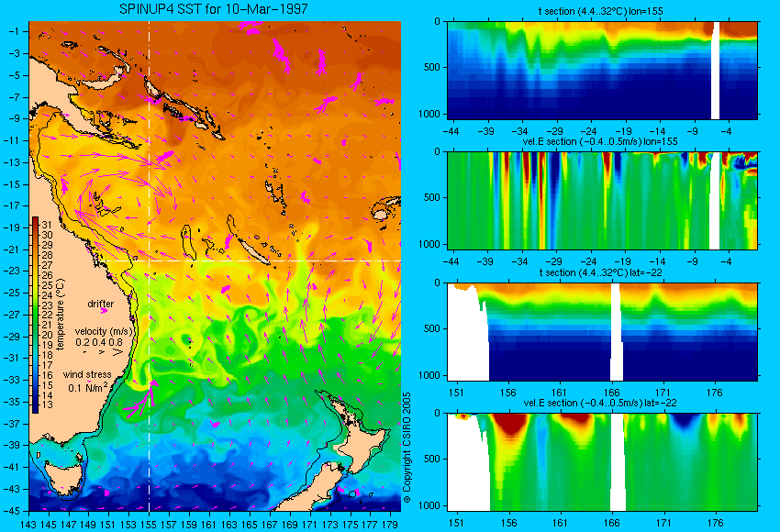Click the Copyright CSIRO 2005 text

click(x=407, y=448)
